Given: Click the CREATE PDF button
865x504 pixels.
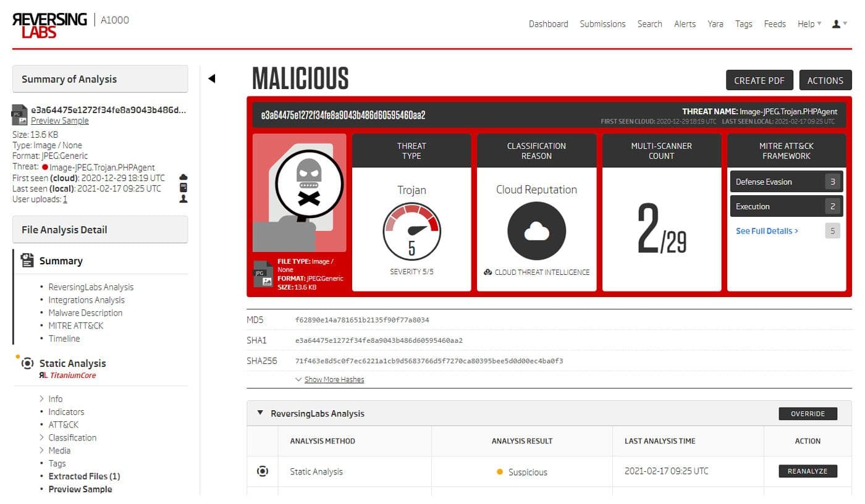Looking at the screenshot, I should click(759, 80).
